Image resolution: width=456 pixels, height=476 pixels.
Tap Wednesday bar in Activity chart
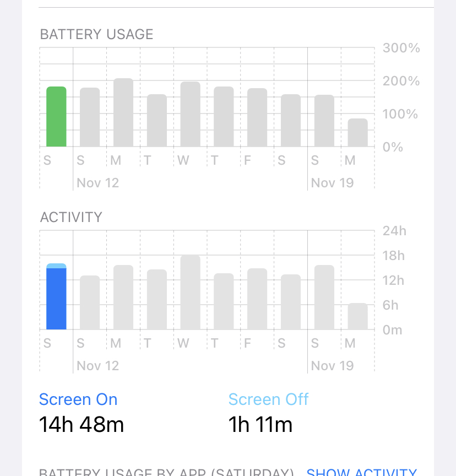pos(190,293)
